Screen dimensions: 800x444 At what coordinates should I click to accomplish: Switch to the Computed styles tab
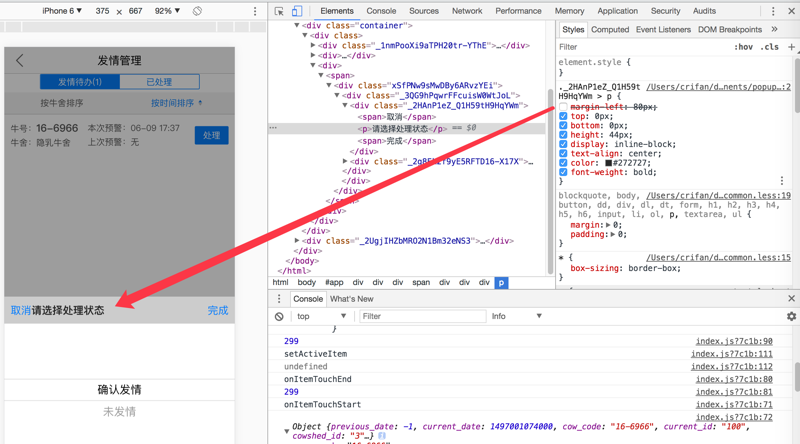point(610,30)
